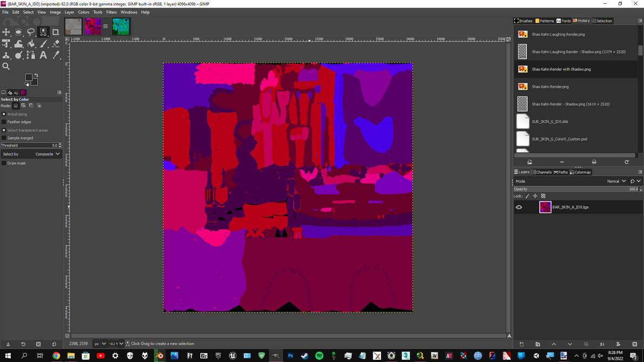Image resolution: width=644 pixels, height=362 pixels.
Task: Click the foreground color swatch
Action: 28,77
